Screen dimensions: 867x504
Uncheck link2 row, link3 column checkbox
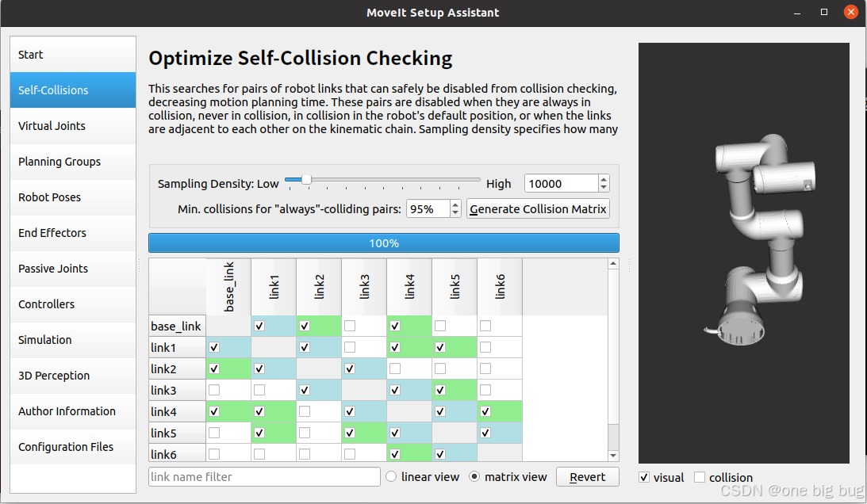coord(350,368)
